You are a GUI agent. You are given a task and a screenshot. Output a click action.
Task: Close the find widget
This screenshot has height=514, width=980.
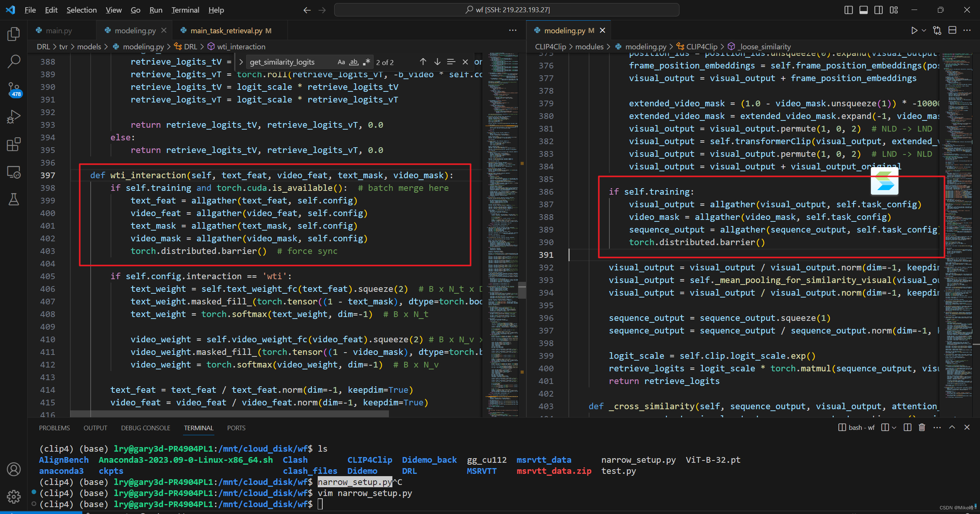(x=465, y=62)
